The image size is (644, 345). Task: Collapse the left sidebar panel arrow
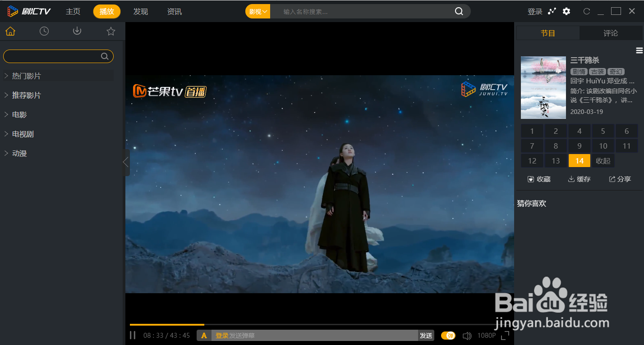126,162
